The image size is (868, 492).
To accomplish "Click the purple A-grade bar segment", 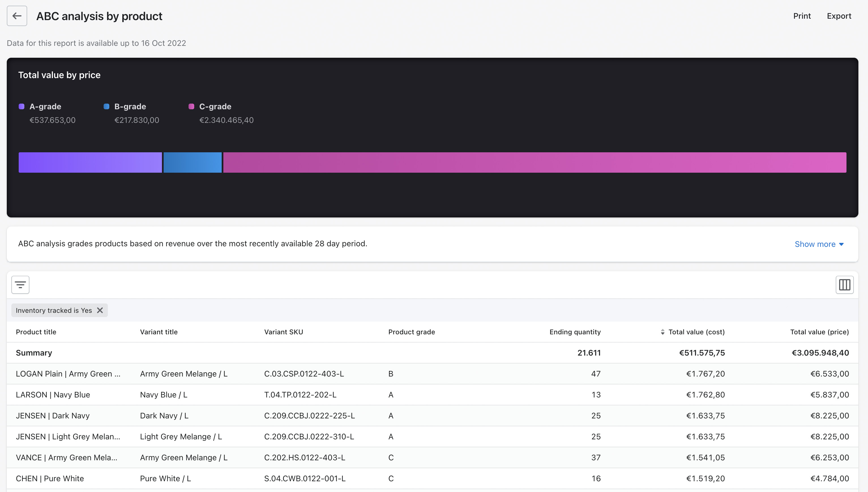I will tap(90, 162).
